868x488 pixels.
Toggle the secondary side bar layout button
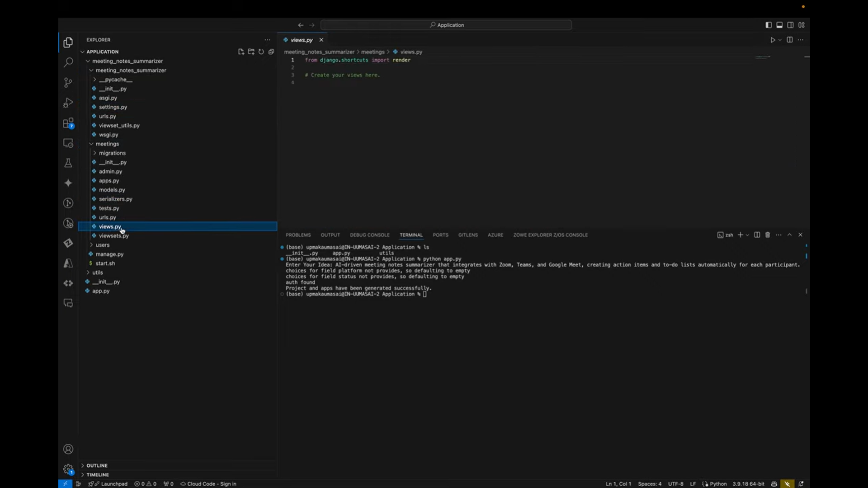click(x=790, y=25)
